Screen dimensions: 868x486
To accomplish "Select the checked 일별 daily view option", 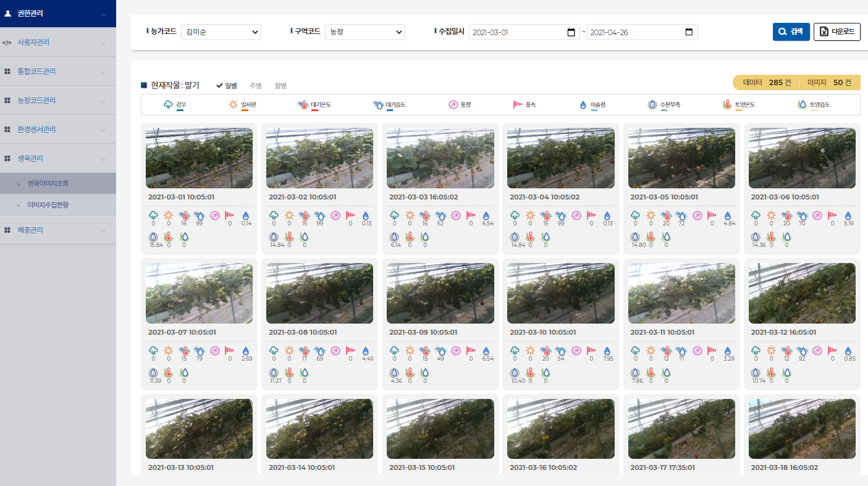I will pyautogui.click(x=227, y=85).
